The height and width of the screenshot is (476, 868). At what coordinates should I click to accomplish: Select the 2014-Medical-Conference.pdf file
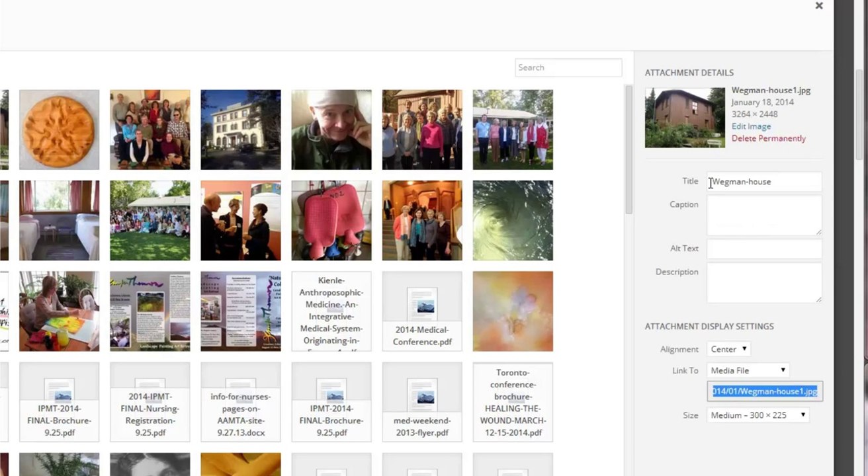(x=422, y=311)
